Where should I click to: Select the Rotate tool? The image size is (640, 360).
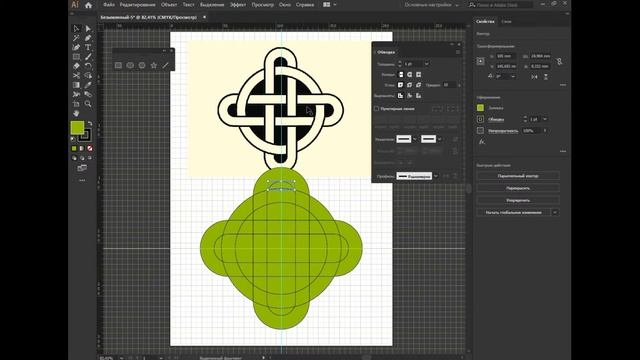[88, 66]
